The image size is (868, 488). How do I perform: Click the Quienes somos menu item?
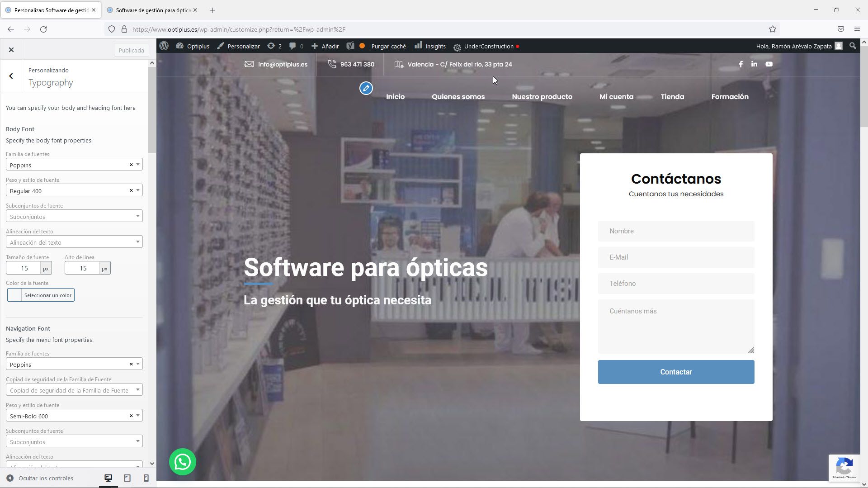point(458,97)
